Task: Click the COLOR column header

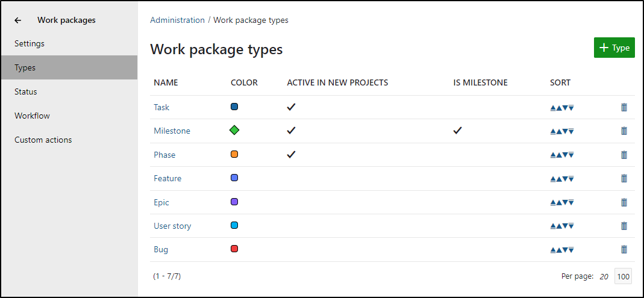Action: tap(244, 83)
